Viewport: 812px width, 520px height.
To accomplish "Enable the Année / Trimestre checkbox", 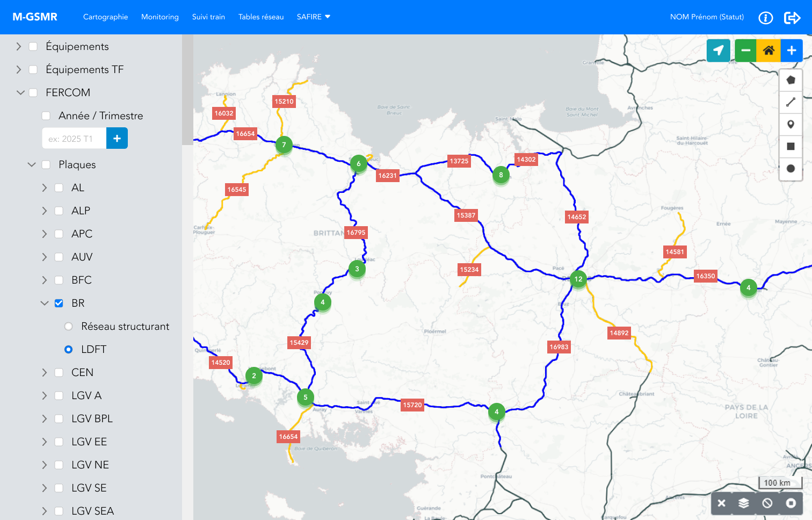I will [x=46, y=115].
